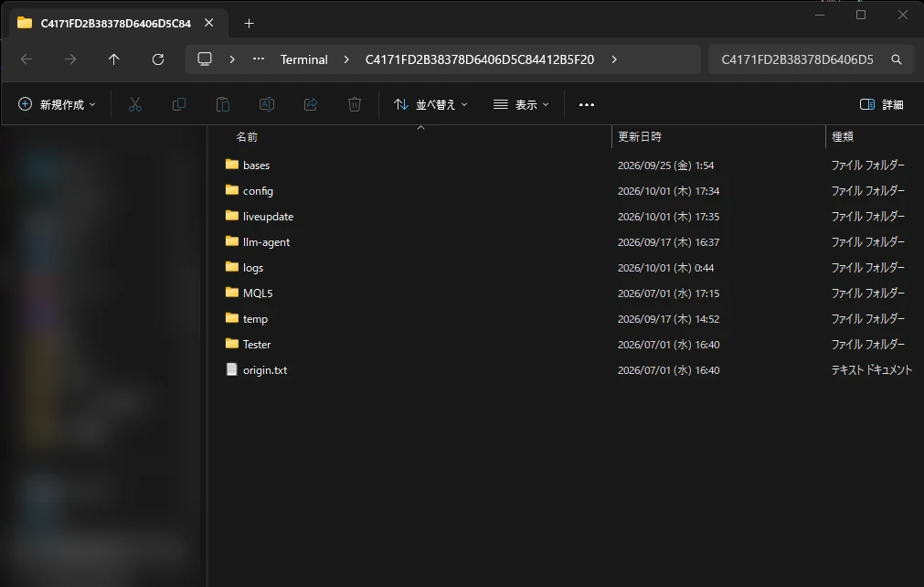Go up one directory level
The height and width of the screenshot is (587, 924).
[113, 59]
